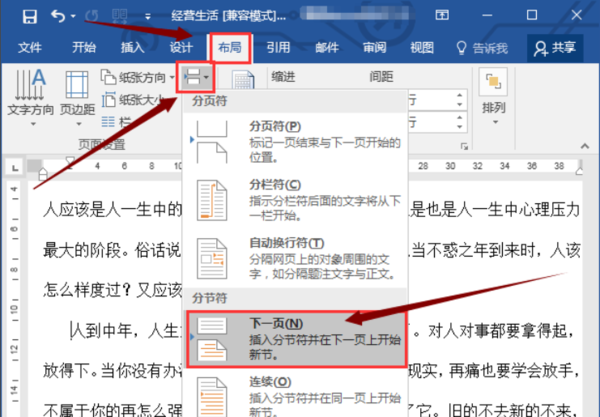Select 分栏符(C) column break option
Screen dimensions: 600x417
pyautogui.click(x=296, y=200)
